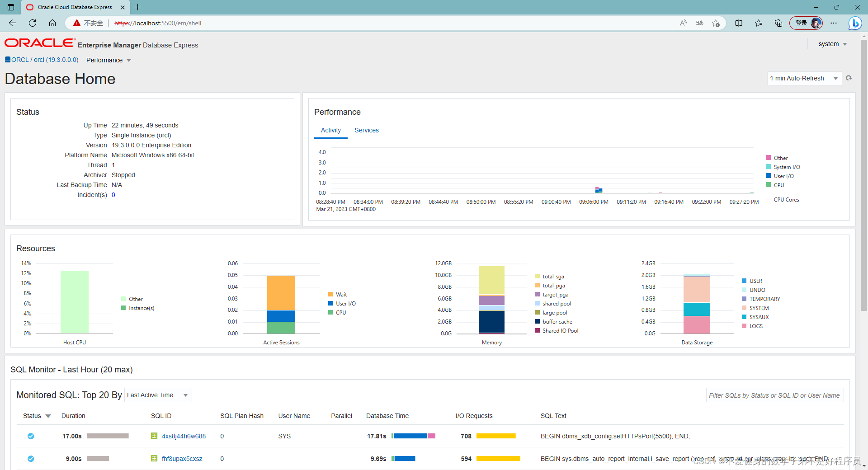Click the Filter SQLs input field
This screenshot has width=868, height=470.
click(x=775, y=395)
